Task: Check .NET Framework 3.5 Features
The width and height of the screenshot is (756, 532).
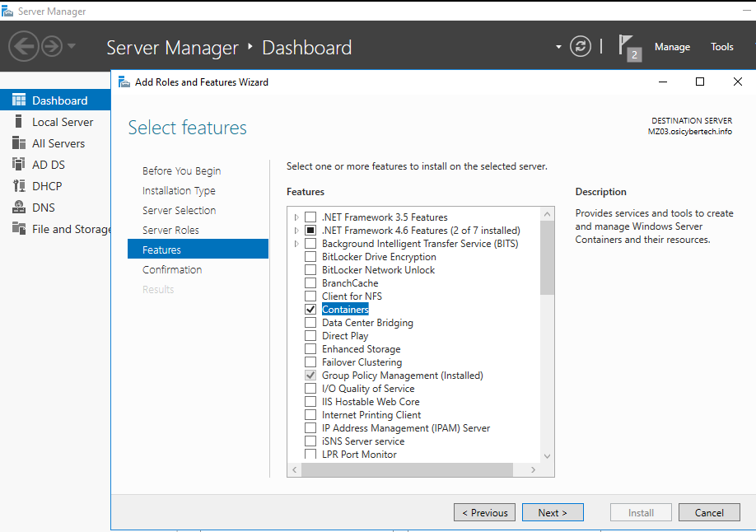Action: (310, 217)
